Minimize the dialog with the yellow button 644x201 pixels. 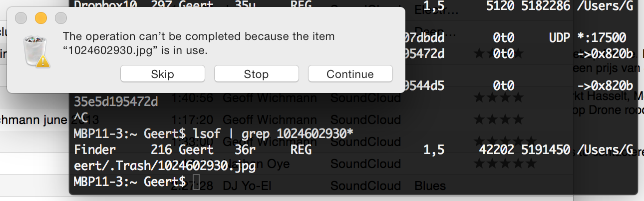pos(41,18)
